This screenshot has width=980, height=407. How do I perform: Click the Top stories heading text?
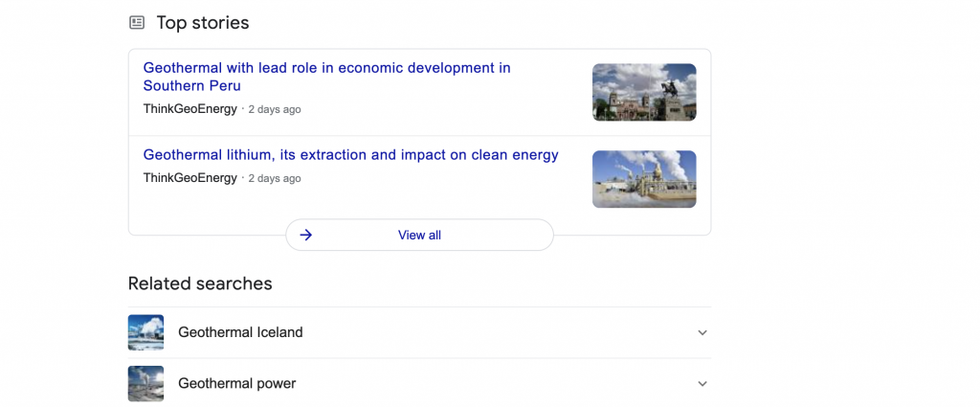pos(203,23)
